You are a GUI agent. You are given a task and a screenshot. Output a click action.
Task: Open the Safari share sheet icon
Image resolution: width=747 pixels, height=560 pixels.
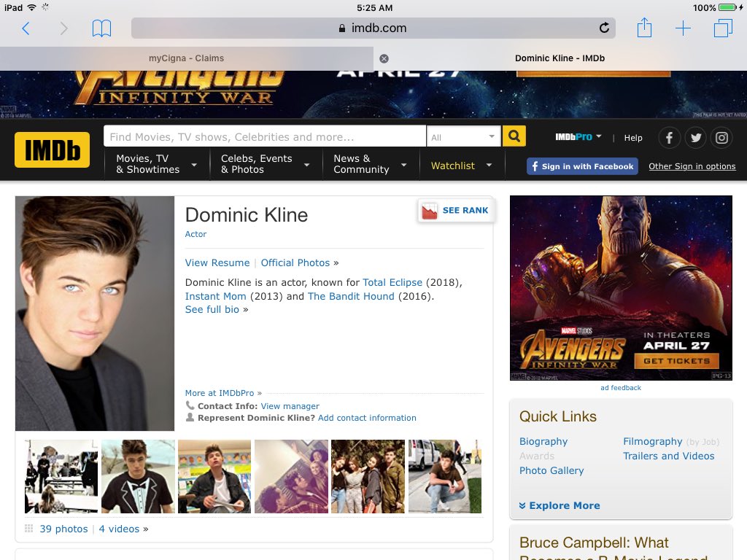[644, 28]
